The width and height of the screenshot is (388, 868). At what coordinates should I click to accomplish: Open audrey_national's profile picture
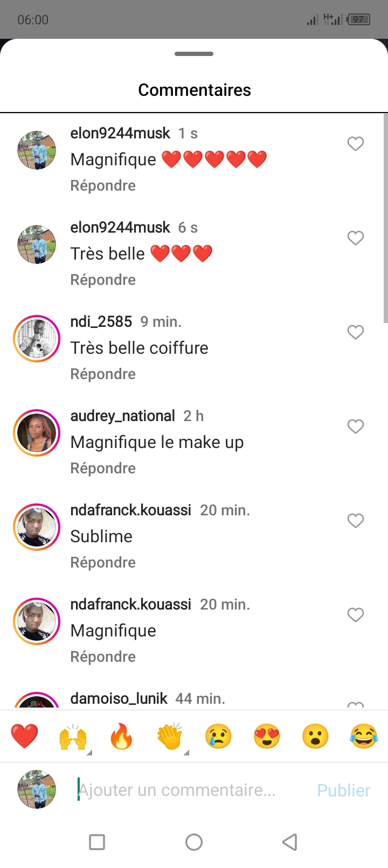[x=37, y=433]
